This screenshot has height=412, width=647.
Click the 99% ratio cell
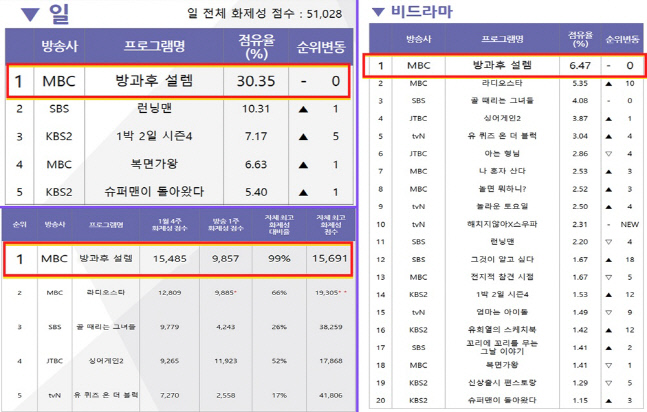(279, 259)
